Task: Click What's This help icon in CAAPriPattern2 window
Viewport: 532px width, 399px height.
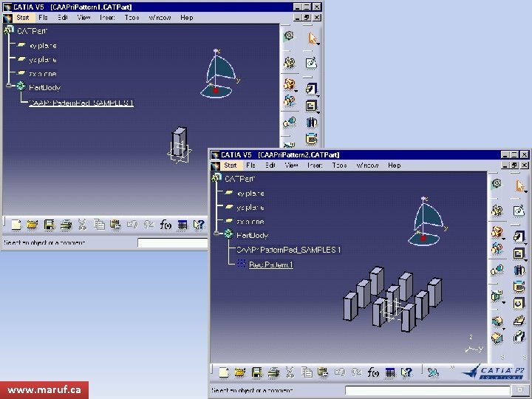Action: [406, 372]
